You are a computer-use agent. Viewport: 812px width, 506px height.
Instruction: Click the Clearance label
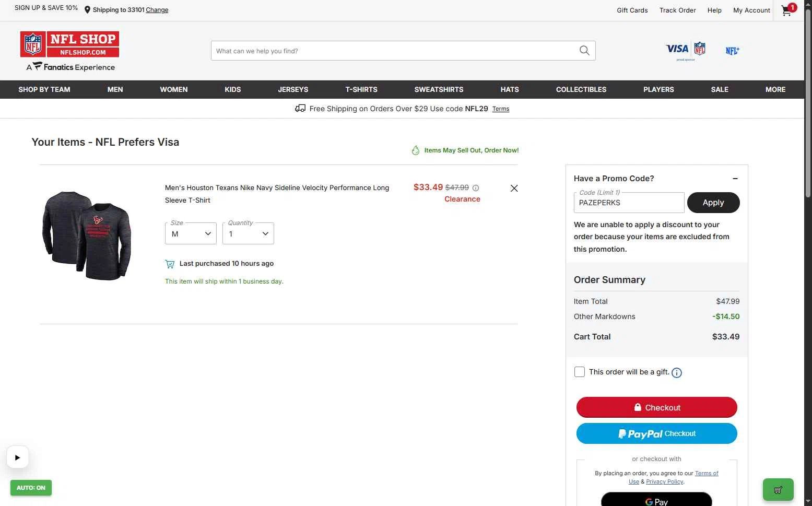[462, 199]
